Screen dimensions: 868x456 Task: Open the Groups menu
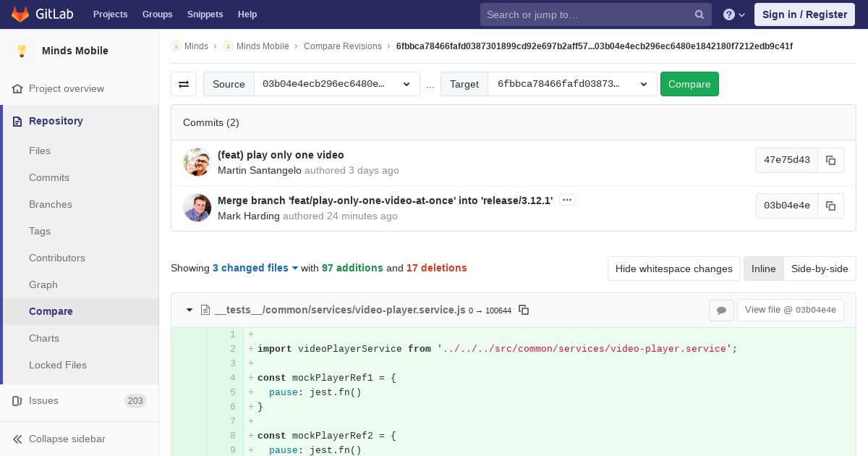tap(157, 14)
